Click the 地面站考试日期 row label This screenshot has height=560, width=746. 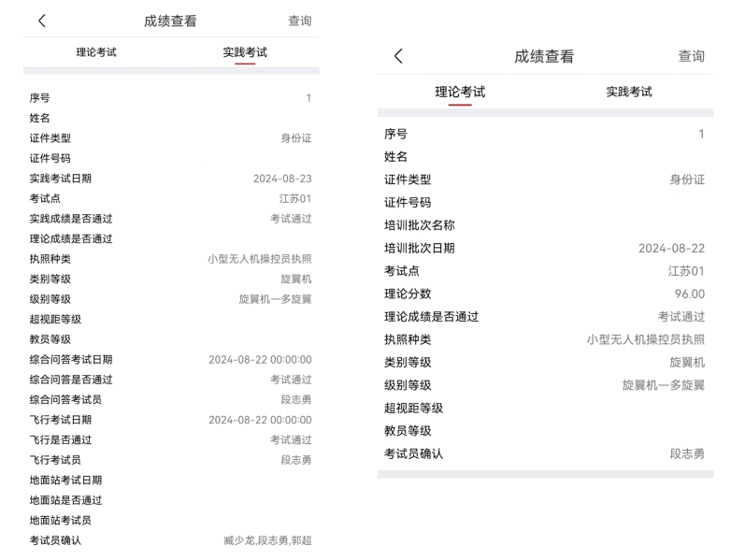[x=65, y=481]
